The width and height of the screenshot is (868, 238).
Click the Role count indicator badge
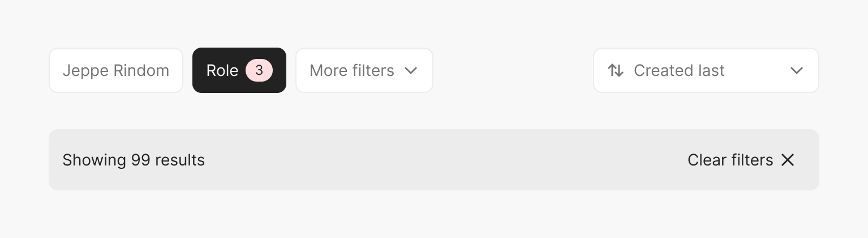click(259, 70)
